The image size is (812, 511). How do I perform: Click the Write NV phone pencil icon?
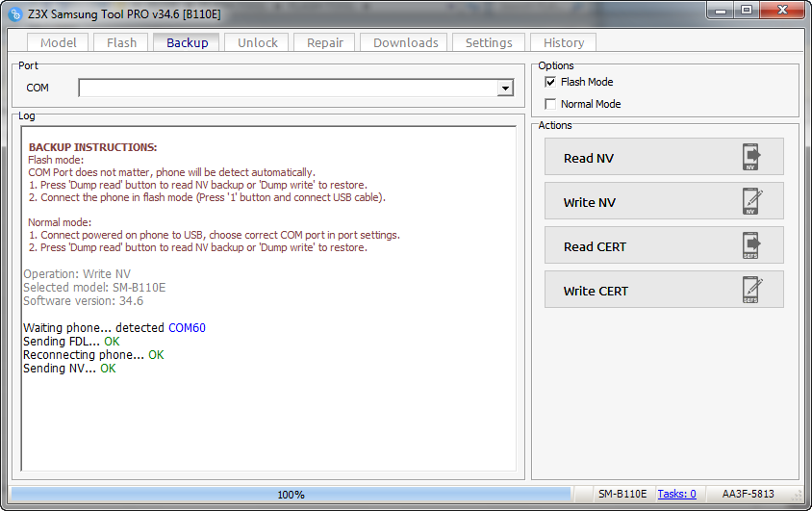(x=752, y=201)
